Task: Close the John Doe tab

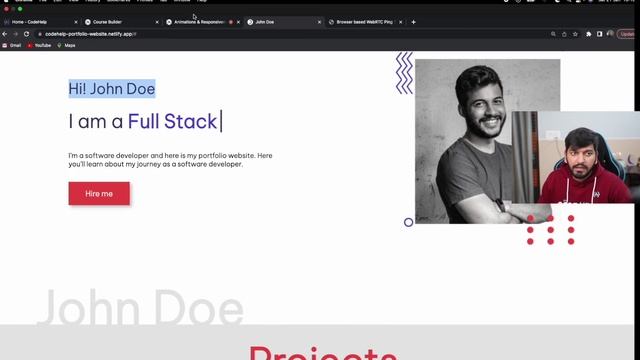Action: pos(319,22)
